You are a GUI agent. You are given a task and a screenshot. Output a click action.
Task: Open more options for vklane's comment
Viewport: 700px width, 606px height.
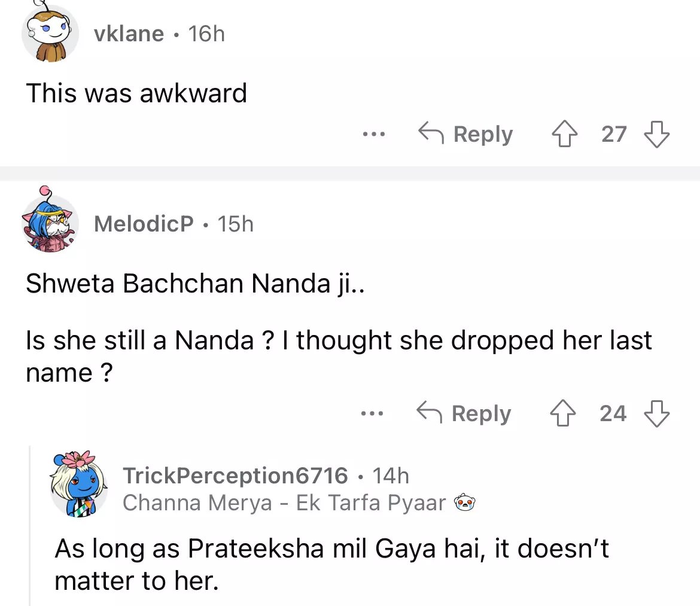[x=374, y=134]
